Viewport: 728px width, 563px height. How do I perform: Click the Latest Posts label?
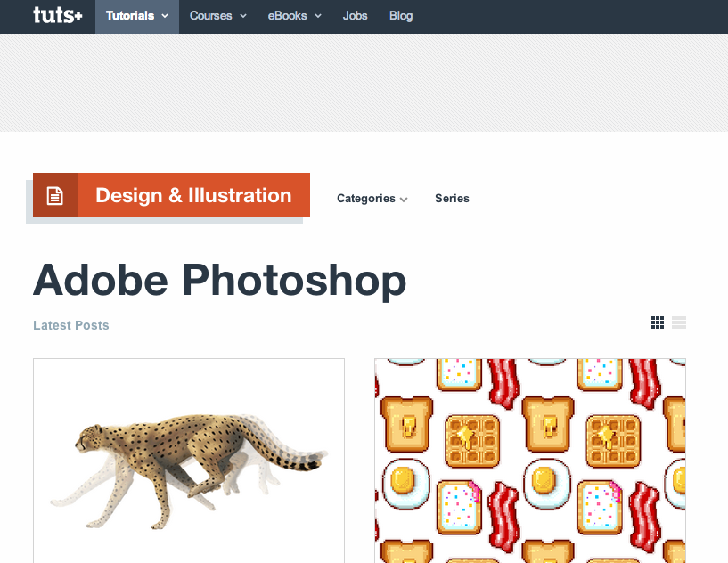point(71,325)
